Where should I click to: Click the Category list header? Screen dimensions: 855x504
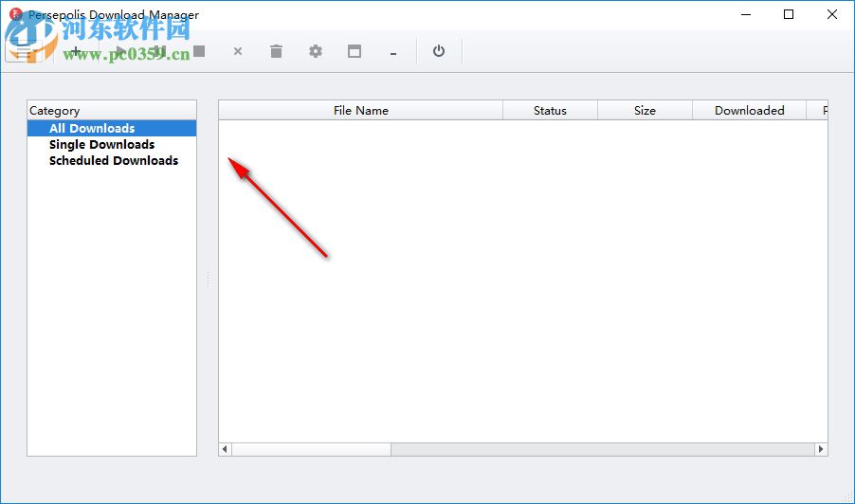[x=112, y=111]
